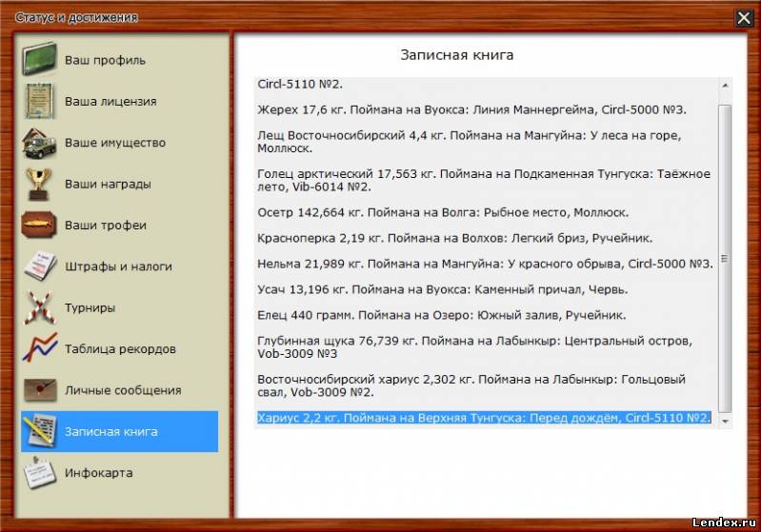Click the fines and taxes papers icon
Image resolution: width=761 pixels, height=532 pixels.
41,266
